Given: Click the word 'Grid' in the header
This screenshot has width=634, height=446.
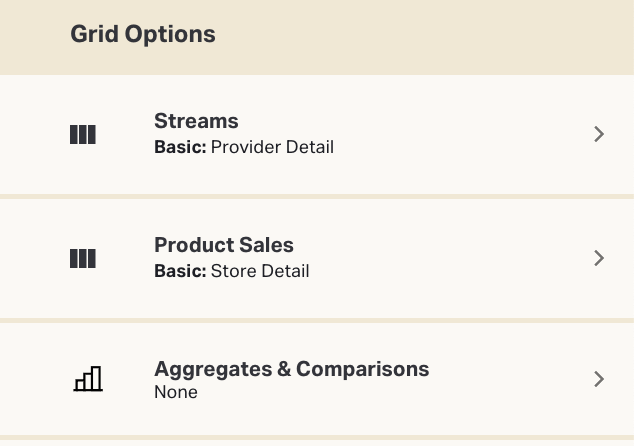Looking at the screenshot, I should coord(93,34).
